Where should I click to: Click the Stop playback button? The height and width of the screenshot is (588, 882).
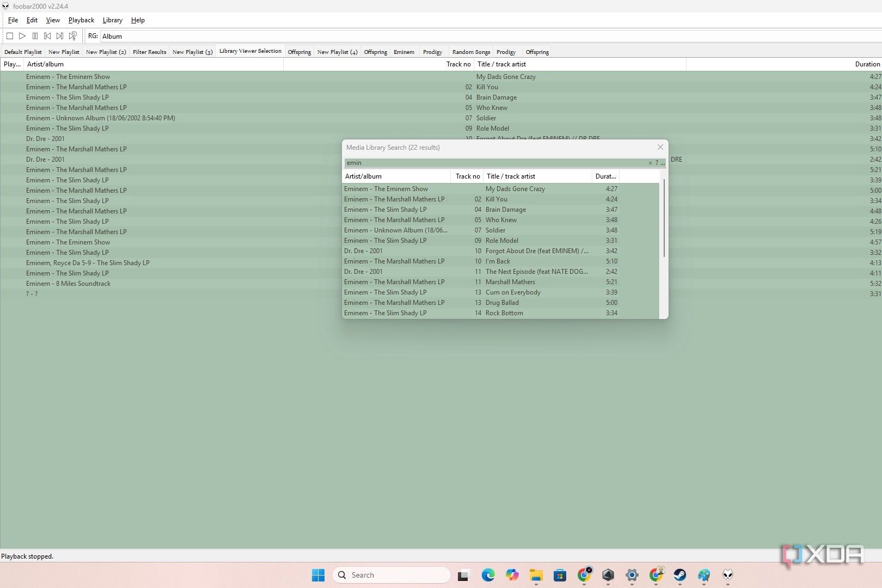pyautogui.click(x=10, y=36)
